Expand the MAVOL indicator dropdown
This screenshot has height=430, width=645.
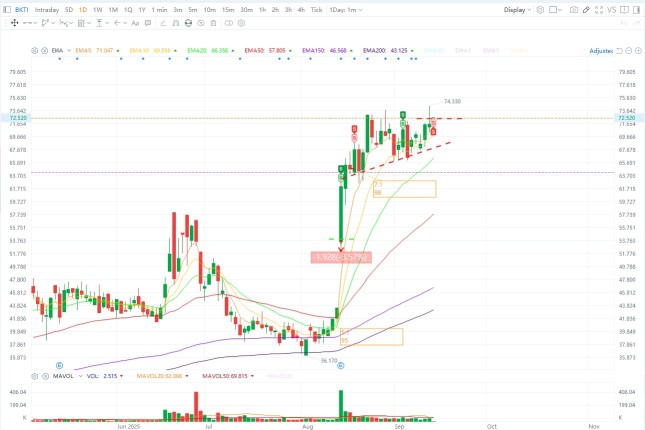point(81,376)
